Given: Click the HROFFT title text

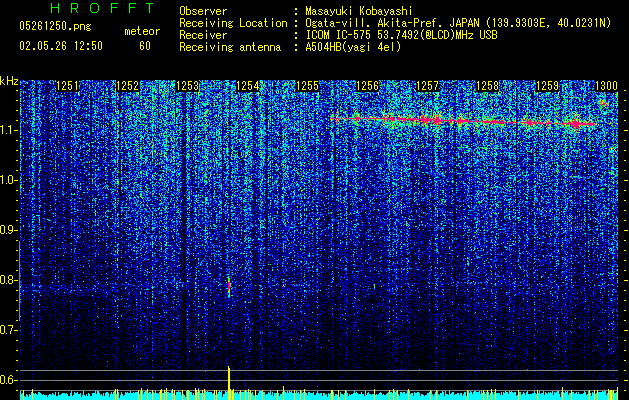Looking at the screenshot, I should pos(103,8).
